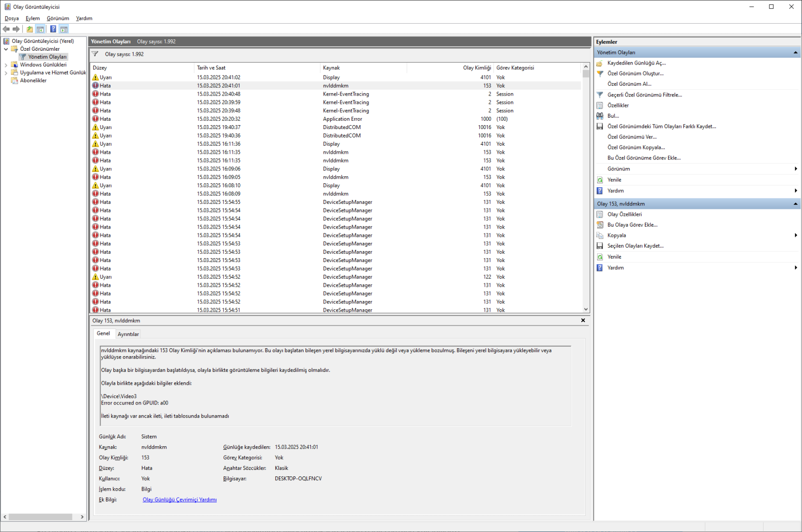Viewport: 802px width, 532px height.
Task: Sort by the Kaynak column header
Action: click(364, 67)
